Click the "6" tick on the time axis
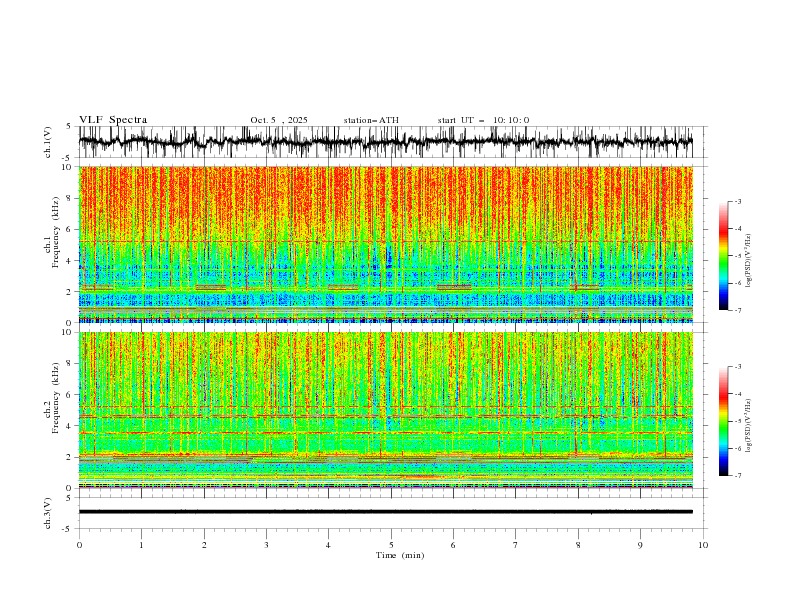Screen dimensions: 792x612 click(x=453, y=545)
